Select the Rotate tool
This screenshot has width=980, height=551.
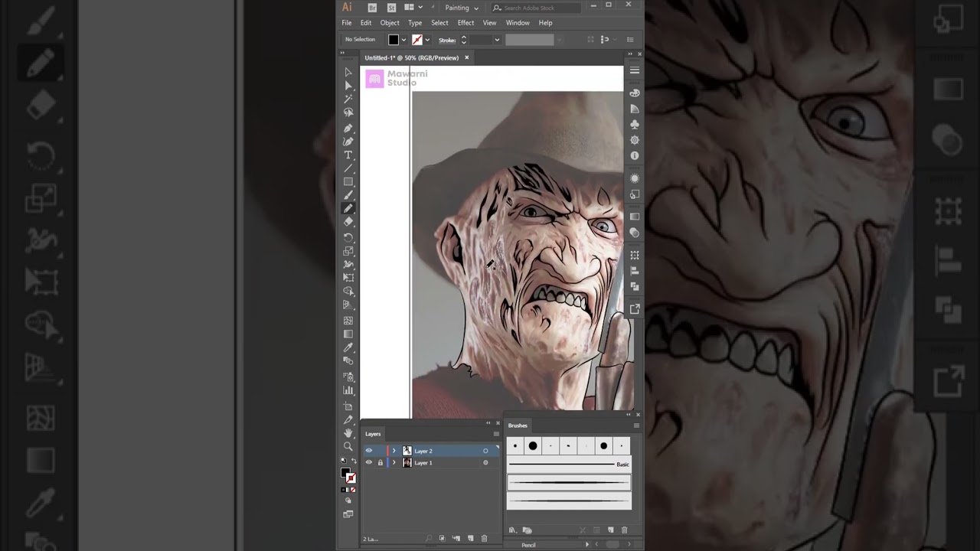(348, 237)
